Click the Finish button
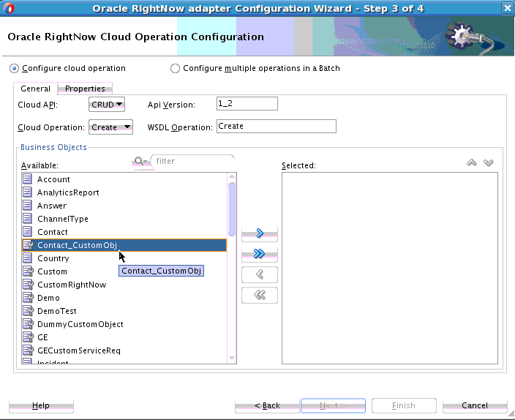Screen dimensions: 515x420 coord(404,405)
